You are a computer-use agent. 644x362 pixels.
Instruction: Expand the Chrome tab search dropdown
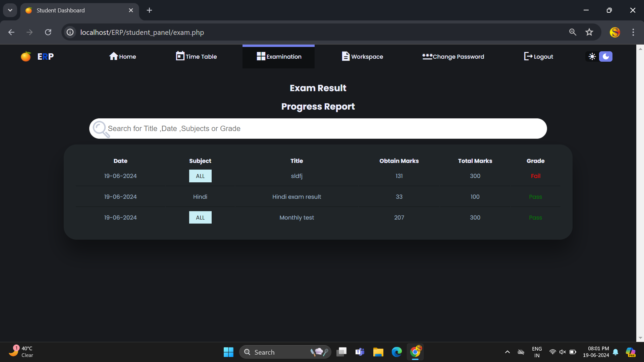coord(10,10)
